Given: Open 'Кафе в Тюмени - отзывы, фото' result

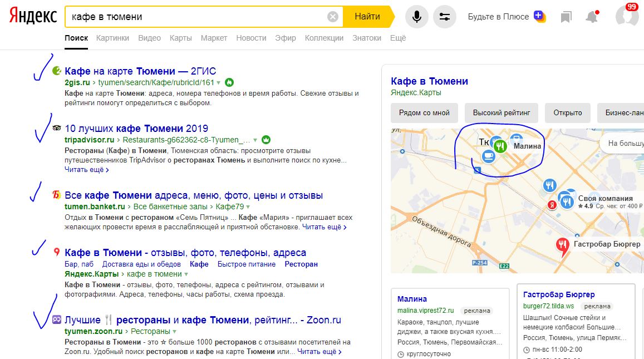Looking at the screenshot, I should pos(185,253).
